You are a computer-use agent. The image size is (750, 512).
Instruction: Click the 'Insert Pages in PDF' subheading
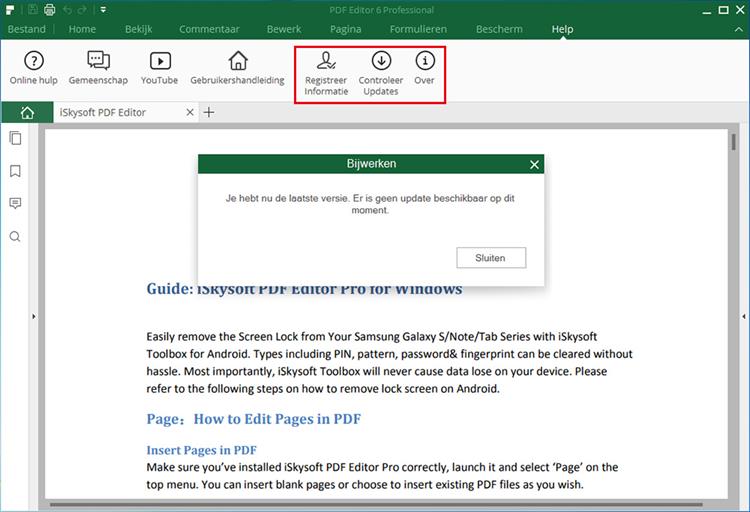[x=201, y=450]
